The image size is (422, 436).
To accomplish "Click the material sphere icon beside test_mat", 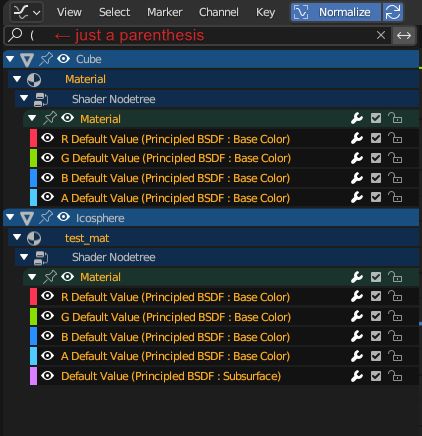I will coord(34,239).
